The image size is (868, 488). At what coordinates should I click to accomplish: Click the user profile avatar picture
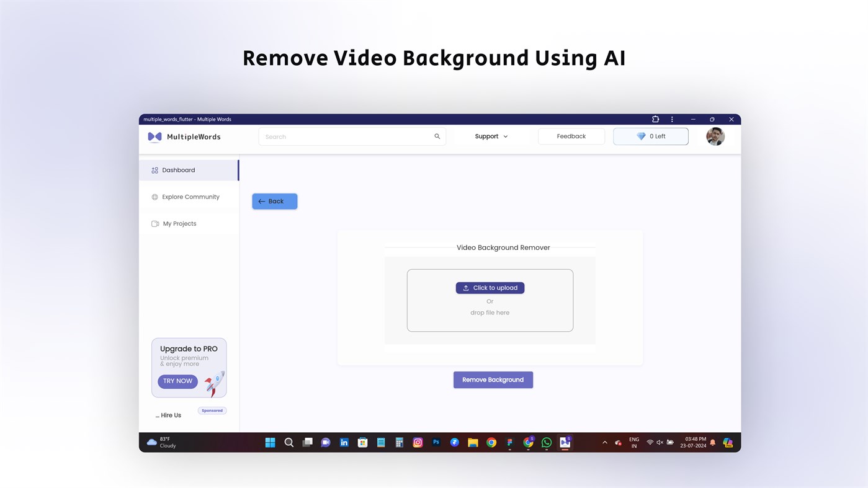[715, 136]
